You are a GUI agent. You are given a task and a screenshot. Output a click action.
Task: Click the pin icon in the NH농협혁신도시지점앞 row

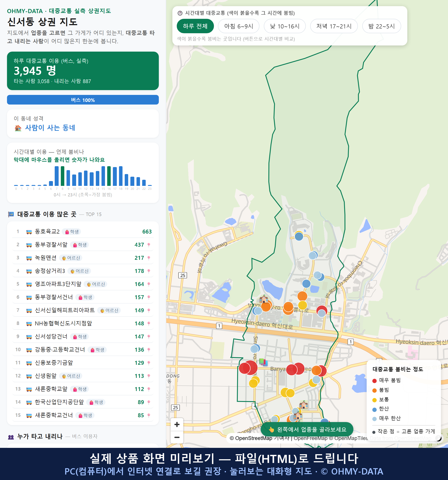click(x=149, y=324)
